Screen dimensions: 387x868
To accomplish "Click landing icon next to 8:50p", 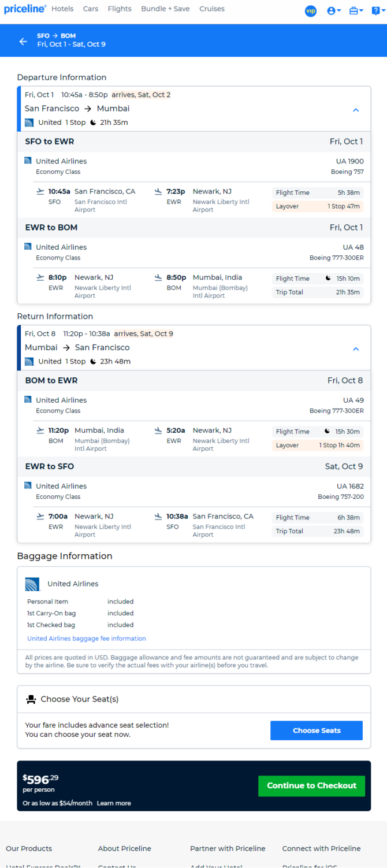I will 158,277.
